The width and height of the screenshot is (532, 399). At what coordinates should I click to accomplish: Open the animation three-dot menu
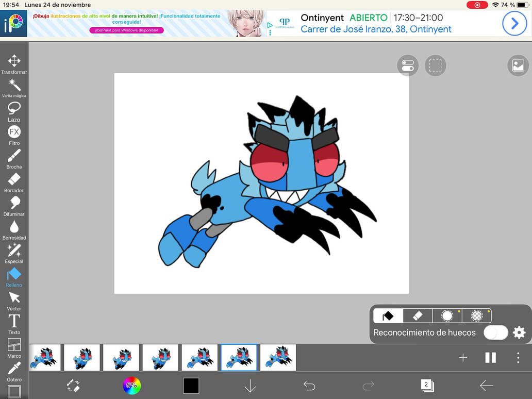pyautogui.click(x=518, y=358)
